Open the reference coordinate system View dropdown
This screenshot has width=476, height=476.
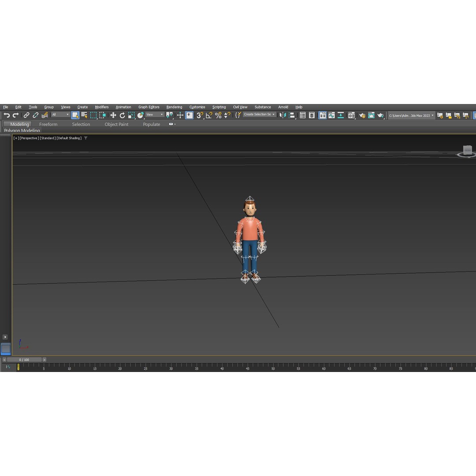[x=154, y=115]
